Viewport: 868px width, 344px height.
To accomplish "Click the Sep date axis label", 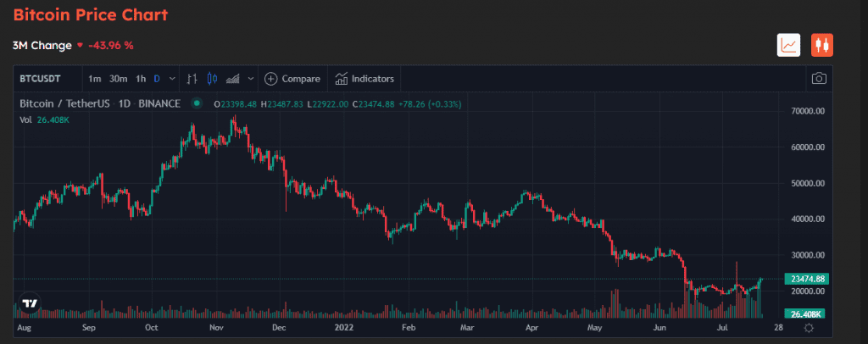I will click(89, 327).
